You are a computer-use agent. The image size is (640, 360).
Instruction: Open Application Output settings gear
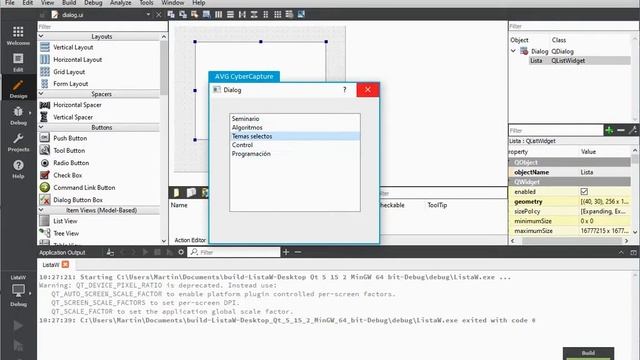tap(181, 252)
